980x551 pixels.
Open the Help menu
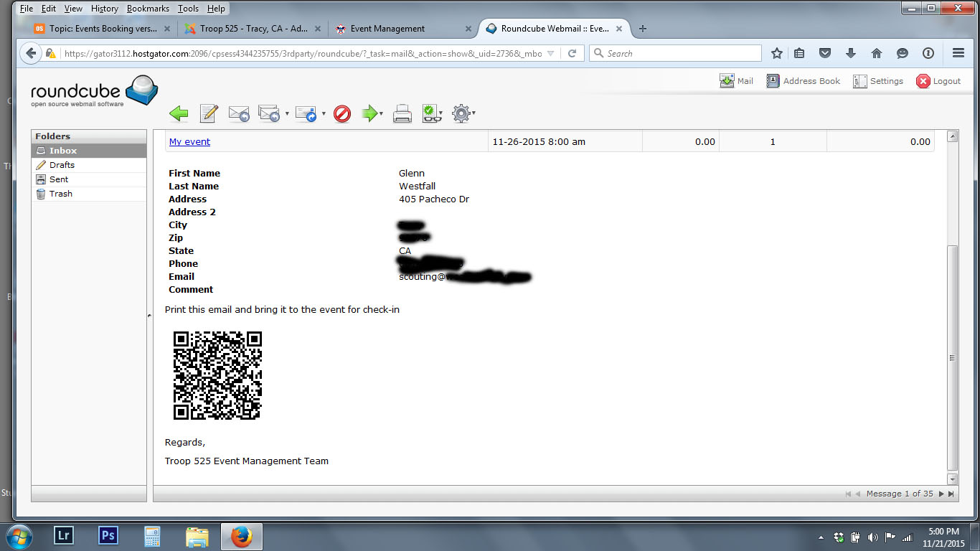click(216, 9)
